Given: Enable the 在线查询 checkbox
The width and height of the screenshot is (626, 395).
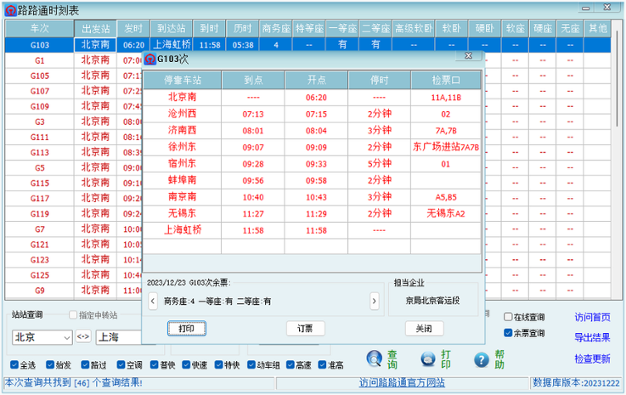Looking at the screenshot, I should [508, 317].
